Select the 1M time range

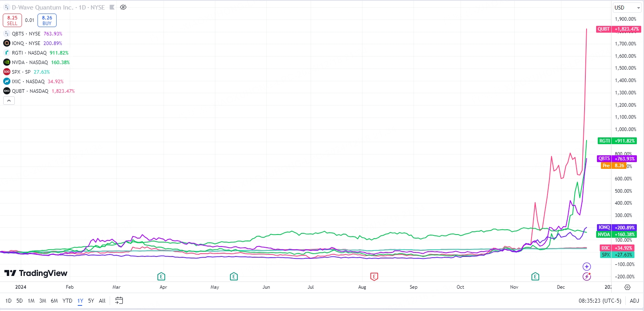click(x=31, y=301)
